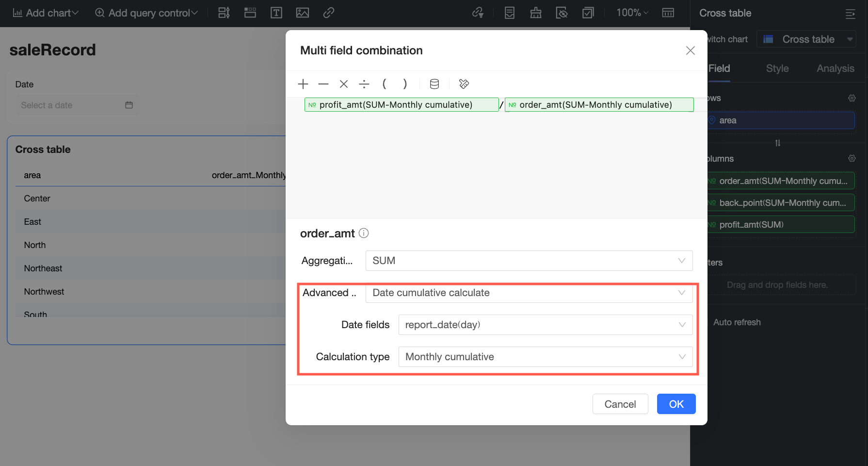Switch to the Field tab
868x466 pixels.
(x=719, y=68)
